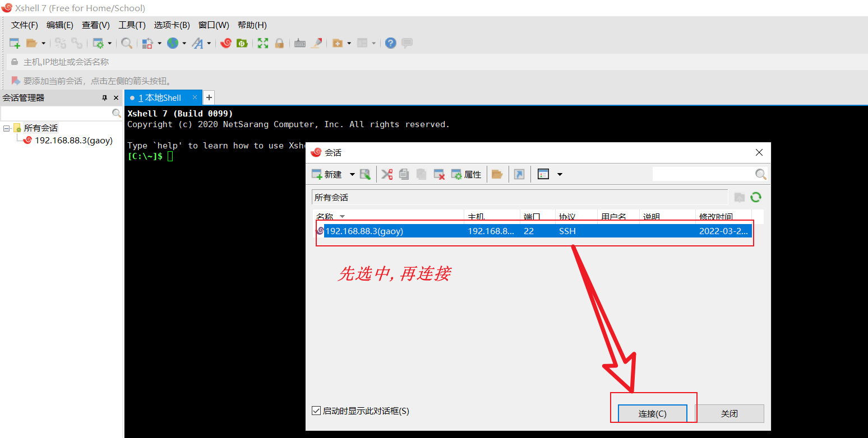Click the New session icon in main toolbar

tap(15, 43)
